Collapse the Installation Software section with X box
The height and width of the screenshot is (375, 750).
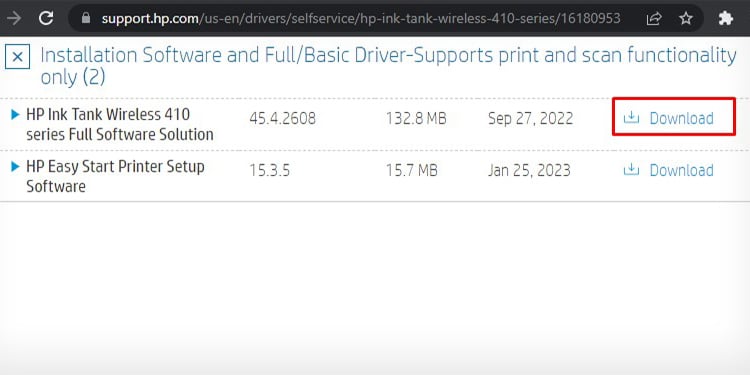tap(17, 57)
